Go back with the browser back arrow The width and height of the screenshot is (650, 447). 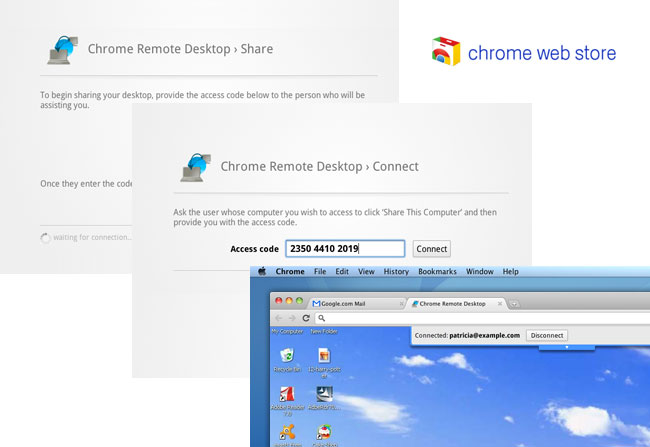(x=279, y=318)
